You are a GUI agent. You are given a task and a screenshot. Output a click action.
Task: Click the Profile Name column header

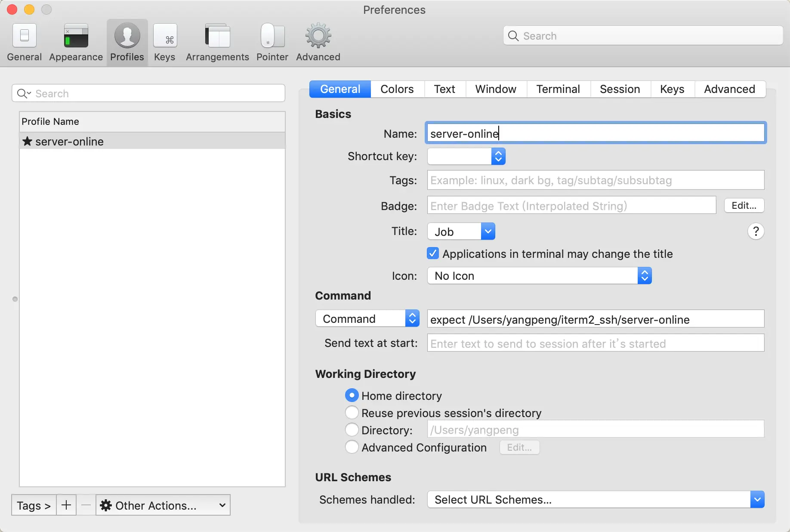[x=152, y=122]
